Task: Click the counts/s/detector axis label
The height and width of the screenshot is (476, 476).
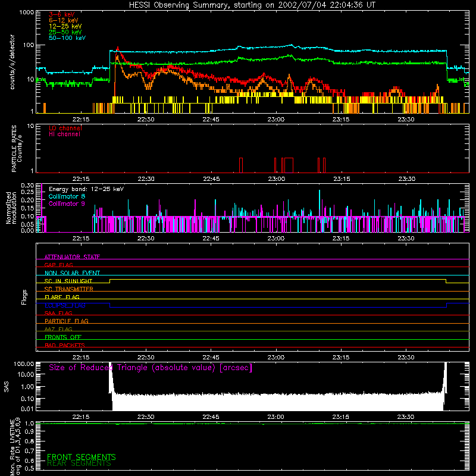Action: pos(12,62)
